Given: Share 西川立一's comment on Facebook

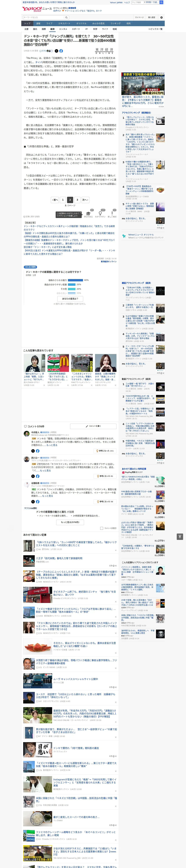Looking at the screenshot, I should pos(38,476).
